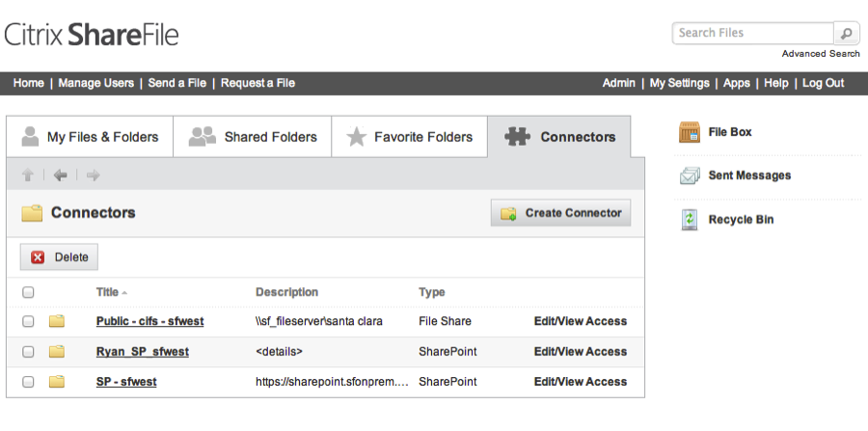Open Manage Users in the navigation bar
Screen dimensions: 868x431
[96, 83]
